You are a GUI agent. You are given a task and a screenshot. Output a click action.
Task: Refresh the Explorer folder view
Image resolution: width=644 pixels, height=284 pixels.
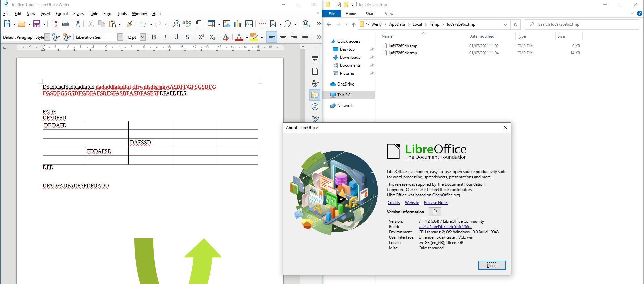(516, 24)
